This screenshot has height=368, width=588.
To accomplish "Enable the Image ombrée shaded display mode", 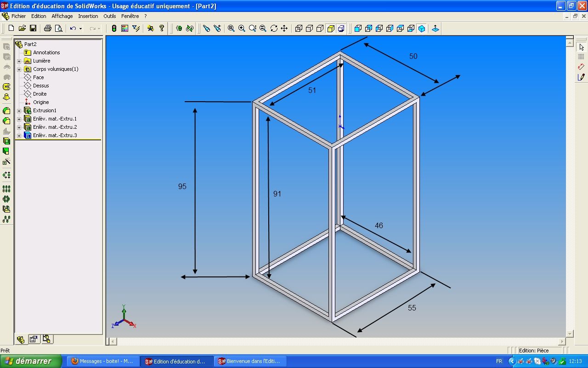I will [x=330, y=28].
